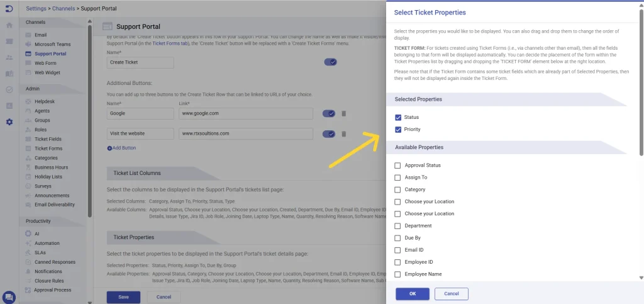Image resolution: width=644 pixels, height=304 pixels.
Task: Open Ticket Forms in Admin list
Action: click(48, 149)
